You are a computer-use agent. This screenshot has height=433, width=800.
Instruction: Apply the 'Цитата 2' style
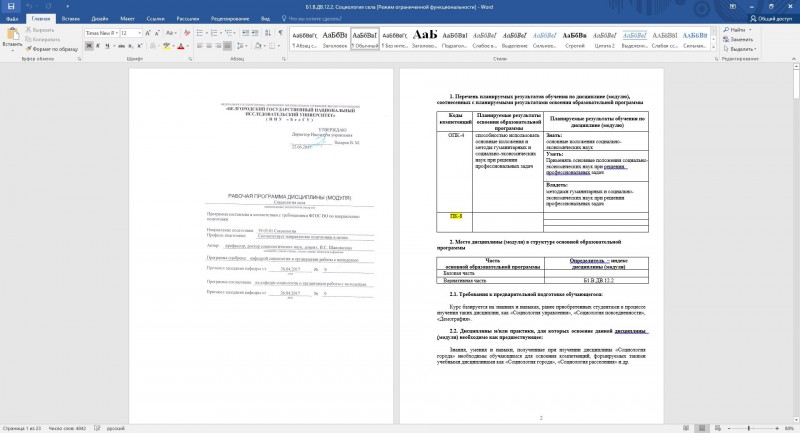[x=605, y=39]
